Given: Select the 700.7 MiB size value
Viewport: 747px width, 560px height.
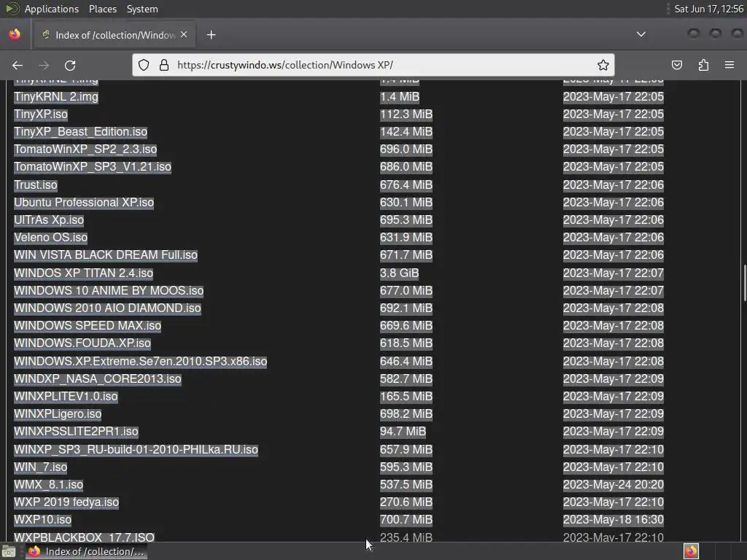Looking at the screenshot, I should (406, 521).
